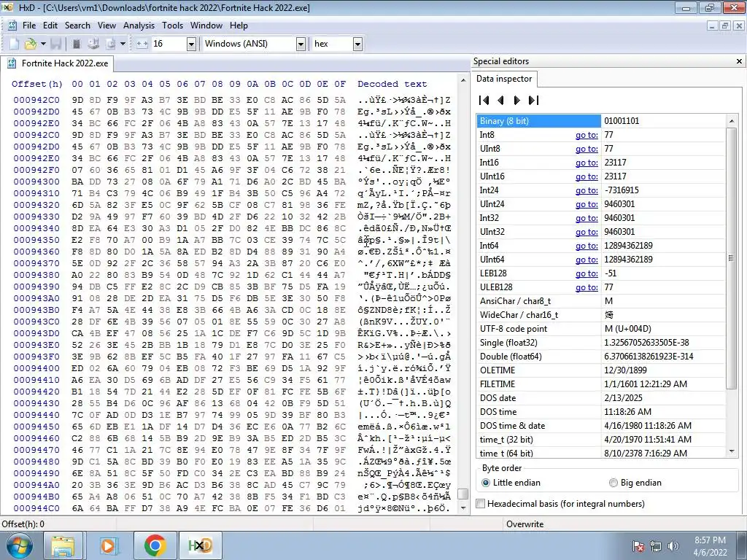Click the New file toolbar icon
This screenshot has width=747, height=560.
(x=15, y=44)
